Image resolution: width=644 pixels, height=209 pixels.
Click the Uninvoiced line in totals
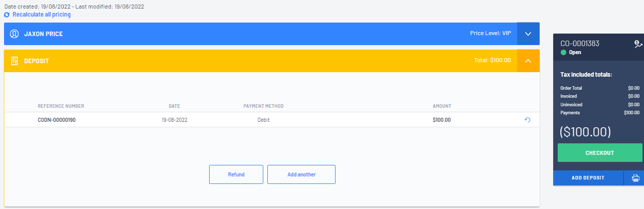(x=600, y=105)
